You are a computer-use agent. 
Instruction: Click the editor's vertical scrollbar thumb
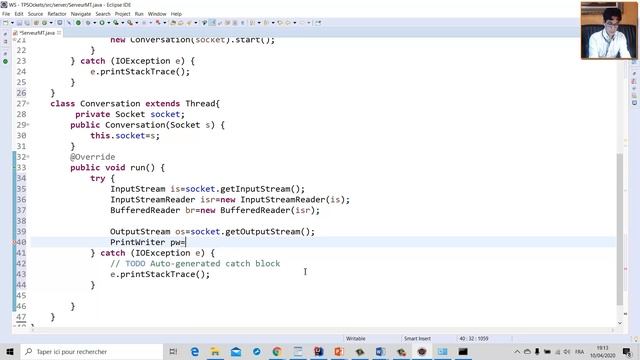point(620,229)
